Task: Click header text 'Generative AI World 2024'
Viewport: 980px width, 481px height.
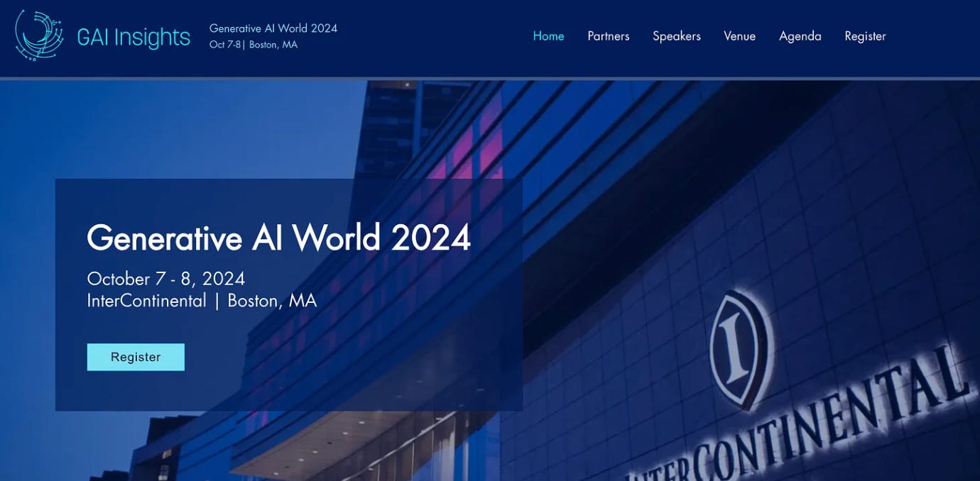Action: (273, 28)
